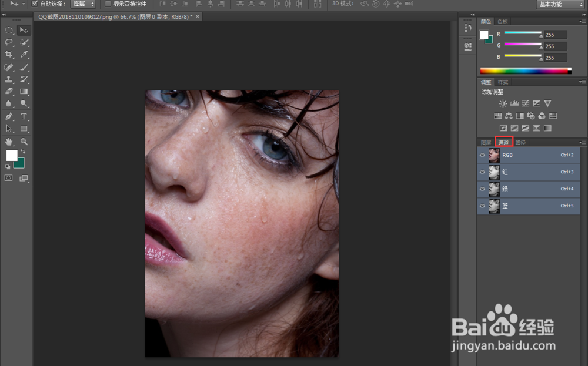The image size is (588, 366).
Task: Select the Clone Stamp tool
Action: pos(9,79)
